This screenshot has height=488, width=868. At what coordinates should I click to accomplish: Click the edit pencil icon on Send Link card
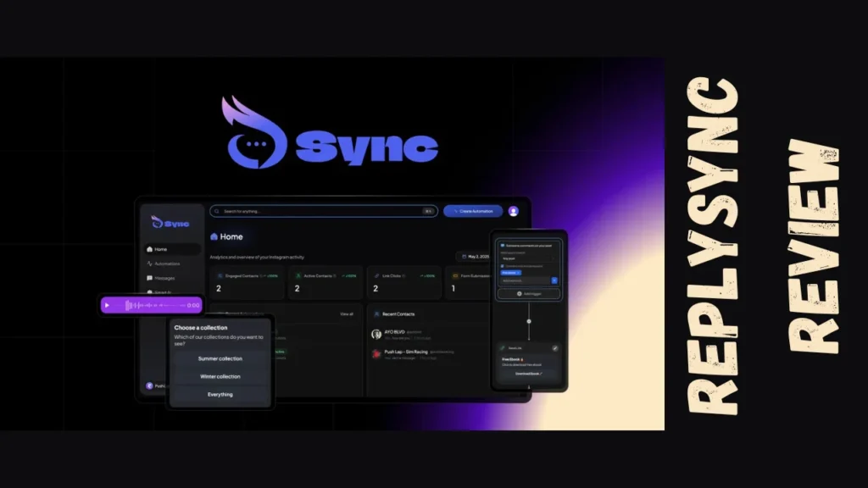[554, 348]
